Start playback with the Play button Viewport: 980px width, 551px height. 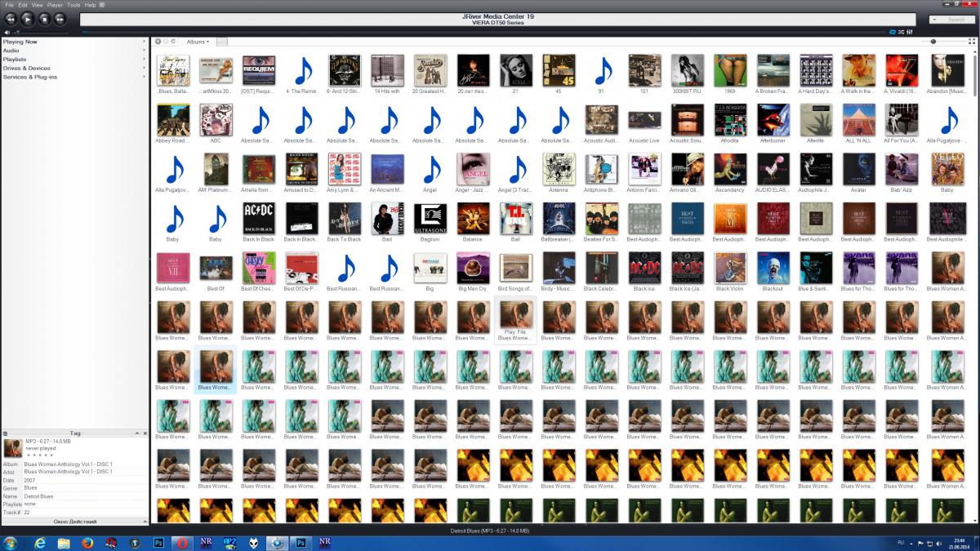[x=27, y=18]
